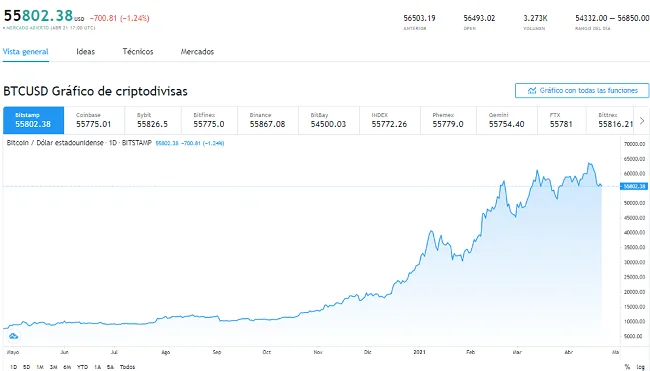Open the Vista general tab

click(x=26, y=52)
